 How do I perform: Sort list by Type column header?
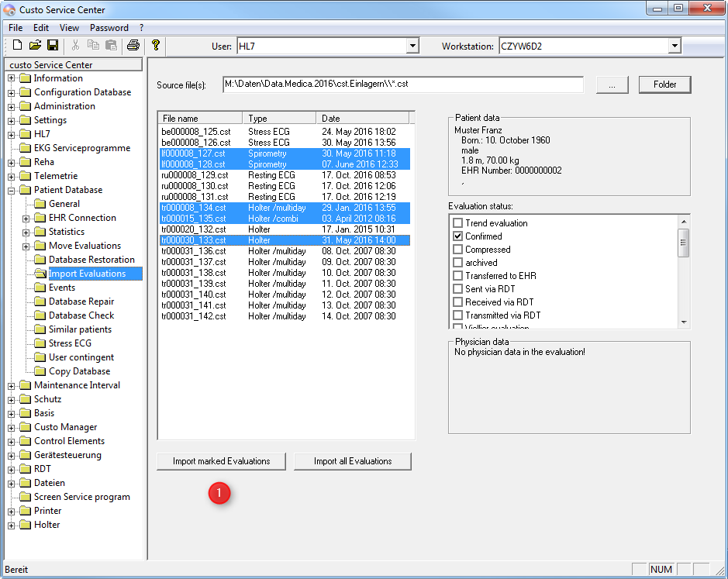tap(280, 119)
